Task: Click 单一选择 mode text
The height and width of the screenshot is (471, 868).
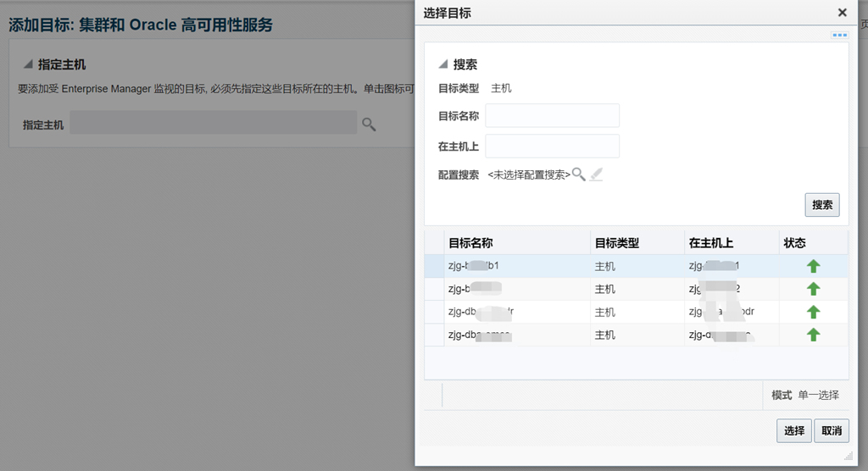Action: point(818,395)
